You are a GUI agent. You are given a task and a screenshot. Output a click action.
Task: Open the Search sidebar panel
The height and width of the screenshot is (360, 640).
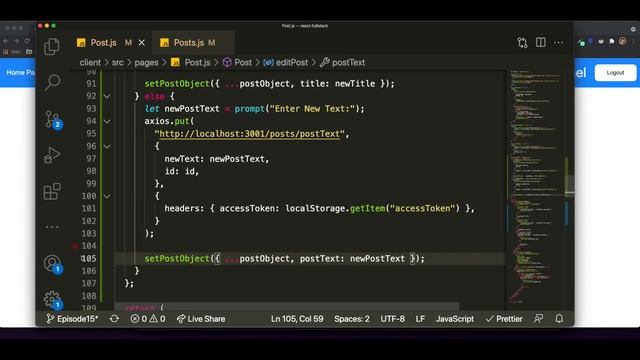[52, 82]
